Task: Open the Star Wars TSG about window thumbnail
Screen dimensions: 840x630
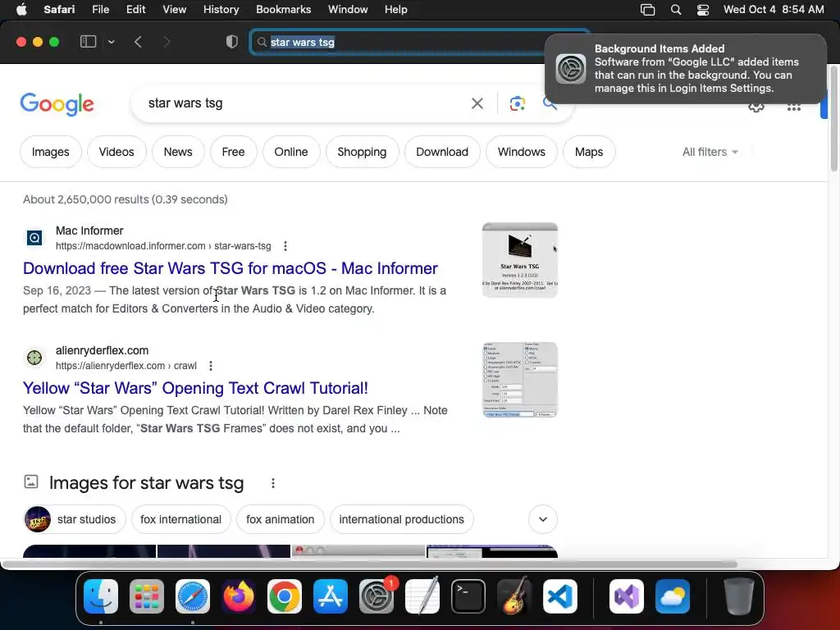Action: tap(519, 260)
